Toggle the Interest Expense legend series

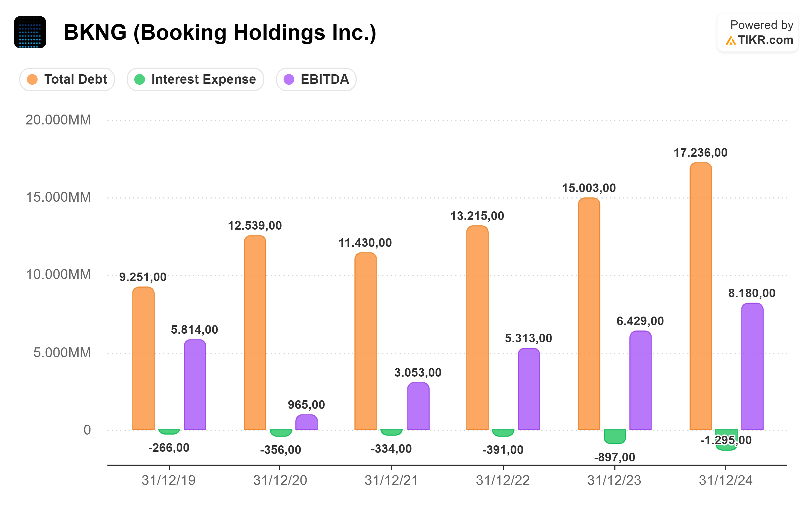point(195,79)
